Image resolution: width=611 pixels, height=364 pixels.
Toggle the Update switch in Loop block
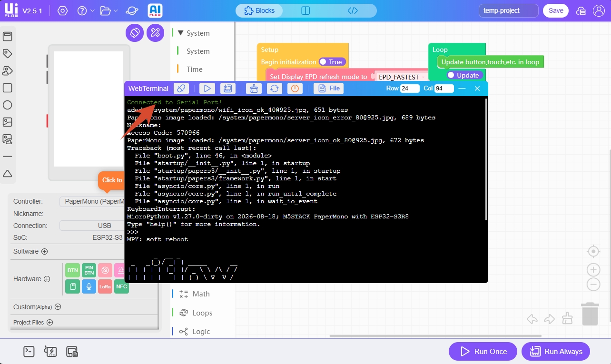coord(464,75)
